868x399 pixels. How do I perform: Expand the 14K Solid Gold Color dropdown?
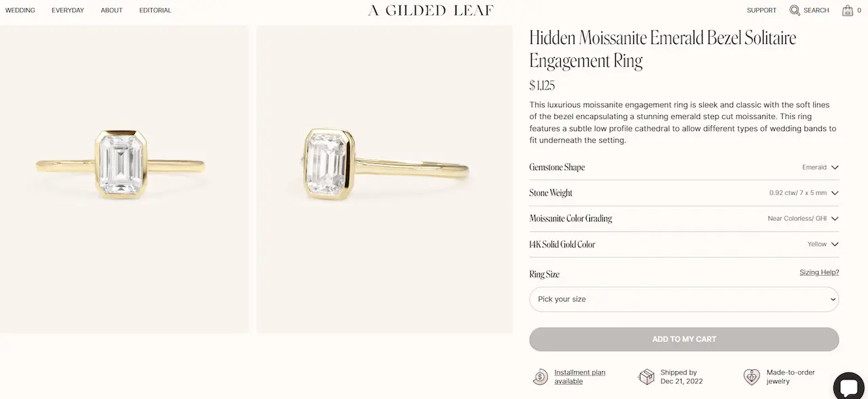click(x=835, y=244)
